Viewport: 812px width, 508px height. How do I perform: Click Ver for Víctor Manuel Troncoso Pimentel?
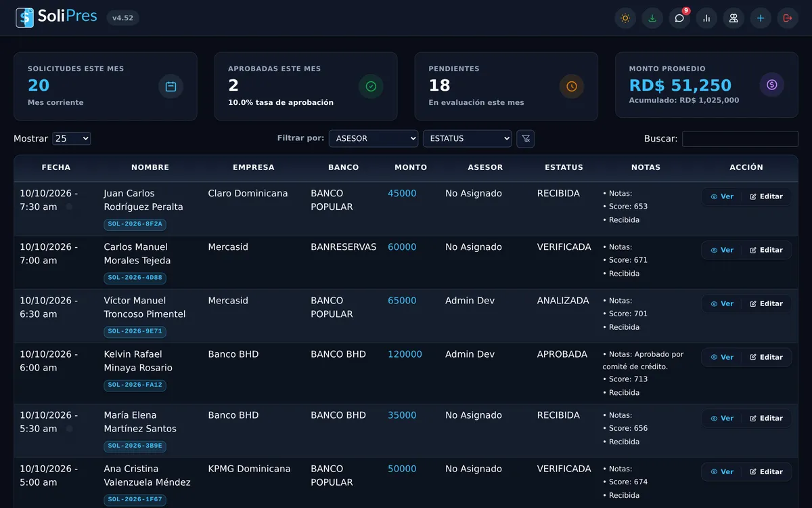click(x=722, y=303)
